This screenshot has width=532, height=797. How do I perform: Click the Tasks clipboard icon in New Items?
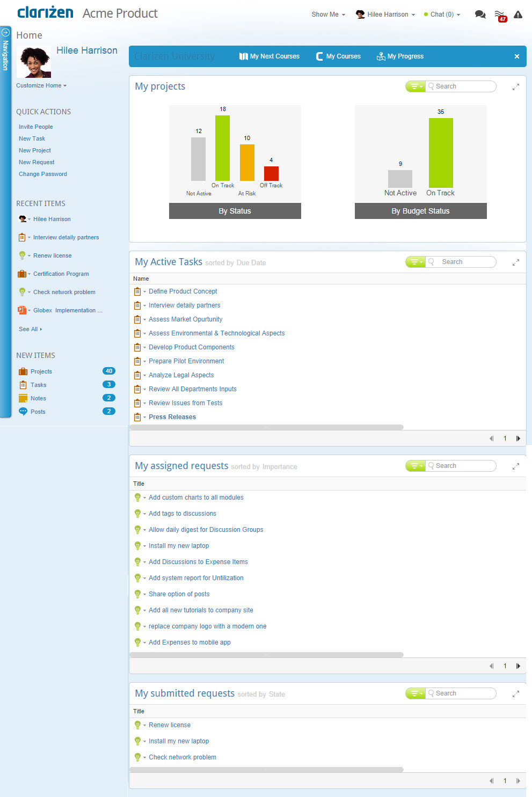click(x=23, y=385)
